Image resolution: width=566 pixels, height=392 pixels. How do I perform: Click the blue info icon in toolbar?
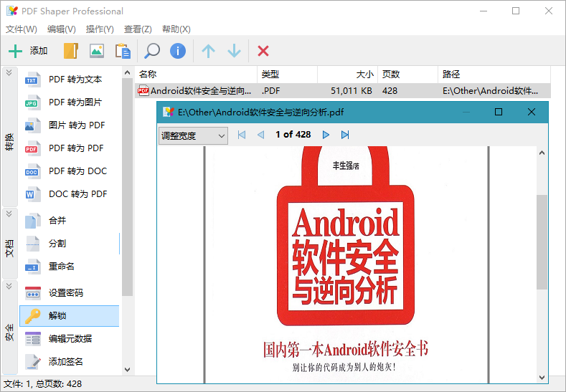[x=178, y=51]
